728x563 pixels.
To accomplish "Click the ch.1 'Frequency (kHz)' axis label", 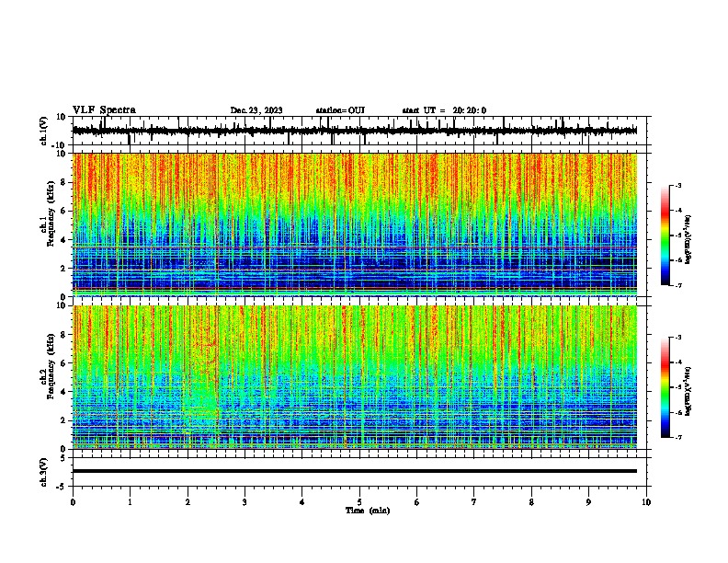I will pyautogui.click(x=51, y=214).
